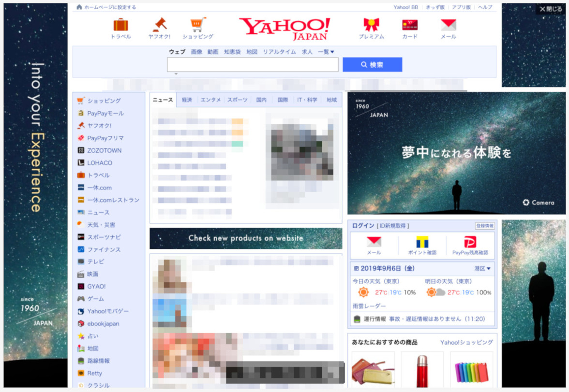Click the スポーツナビ sidebar icon

[x=81, y=237]
